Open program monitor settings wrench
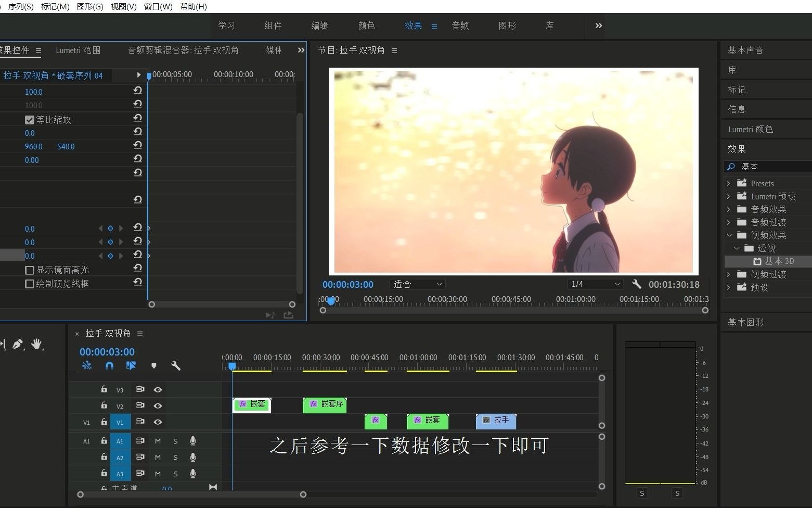 637,284
